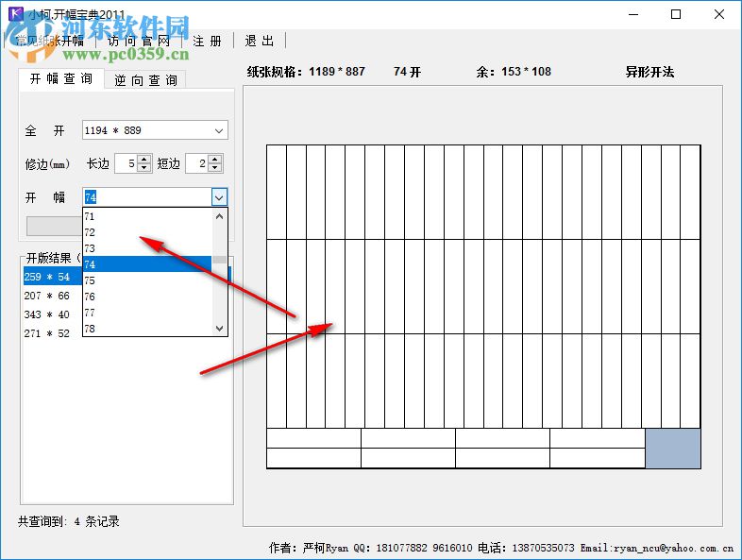Close the 小柯.开幅宝典2011 window
Viewport: 742px width, 560px height.
pyautogui.click(x=719, y=15)
